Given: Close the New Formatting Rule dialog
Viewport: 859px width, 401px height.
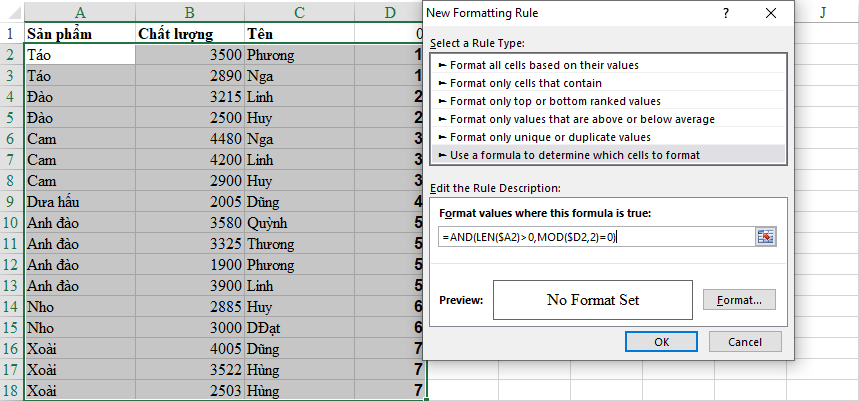Looking at the screenshot, I should pyautogui.click(x=771, y=13).
